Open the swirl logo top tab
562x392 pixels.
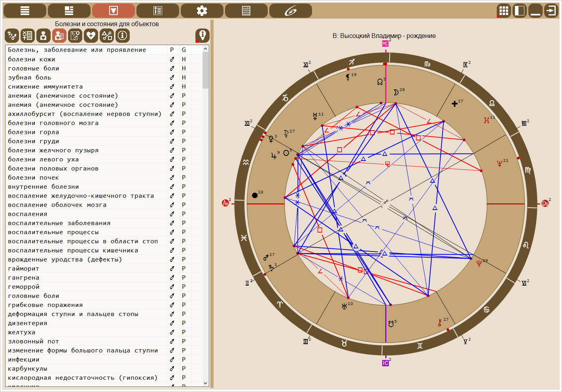pyautogui.click(x=291, y=11)
